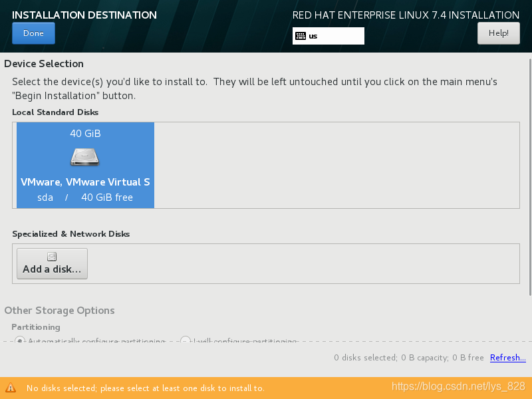The width and height of the screenshot is (532, 399).
Task: Click the Local Standard Disks heading
Action: 55,112
